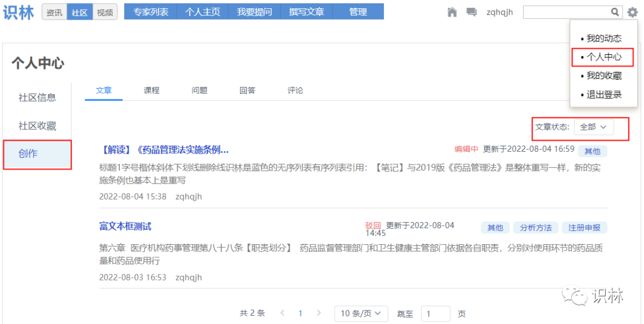The image size is (644, 324).
Task: Switch to the 文章 tab
Action: point(104,90)
